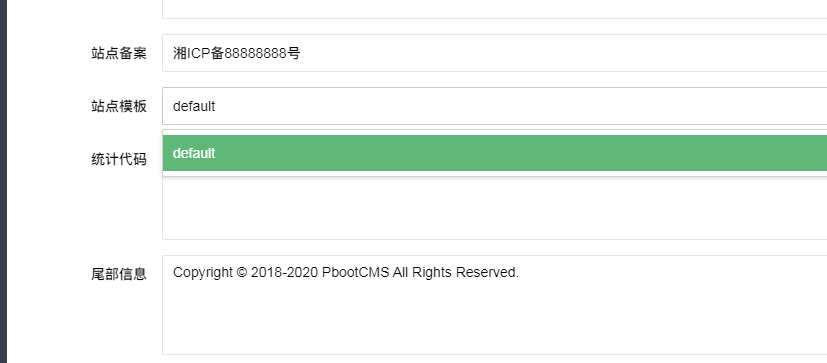827x363 pixels.
Task: Focus the 站点备案 input field
Action: click(x=495, y=53)
